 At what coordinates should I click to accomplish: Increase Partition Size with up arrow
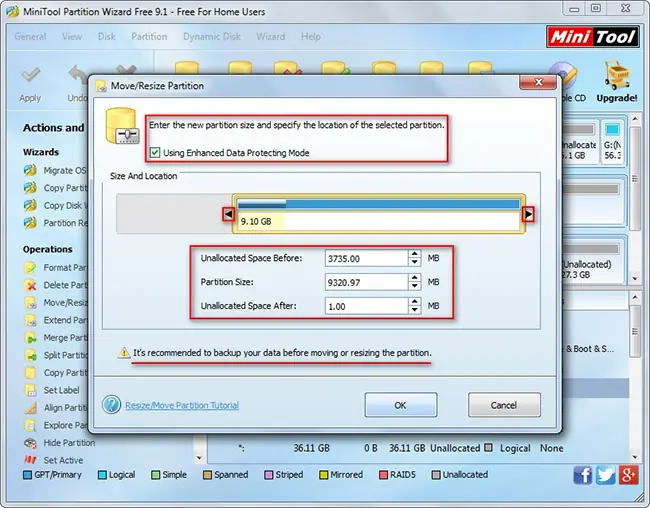415,278
